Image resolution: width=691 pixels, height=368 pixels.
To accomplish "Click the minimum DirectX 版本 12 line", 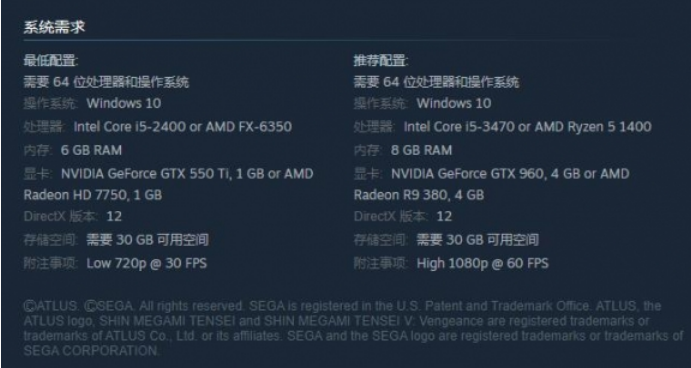I will tap(73, 216).
